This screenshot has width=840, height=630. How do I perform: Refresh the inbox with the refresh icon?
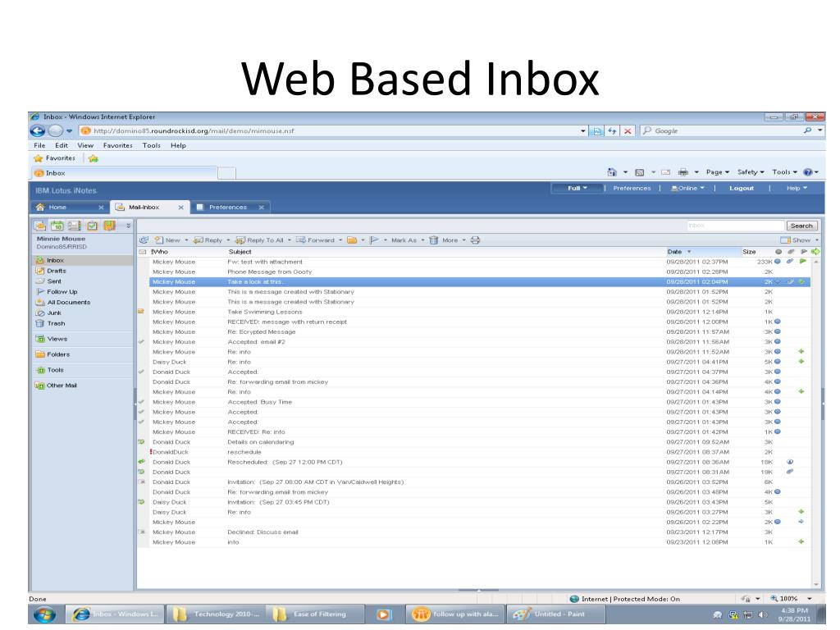(144, 240)
